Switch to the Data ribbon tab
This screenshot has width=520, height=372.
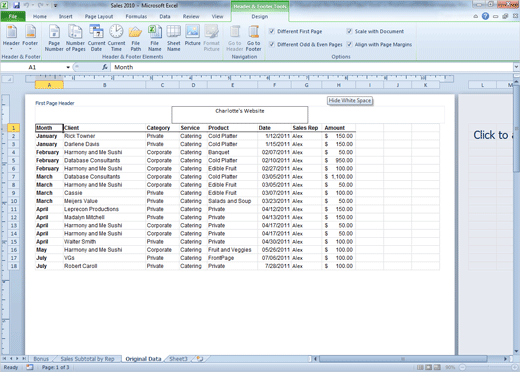pos(165,16)
